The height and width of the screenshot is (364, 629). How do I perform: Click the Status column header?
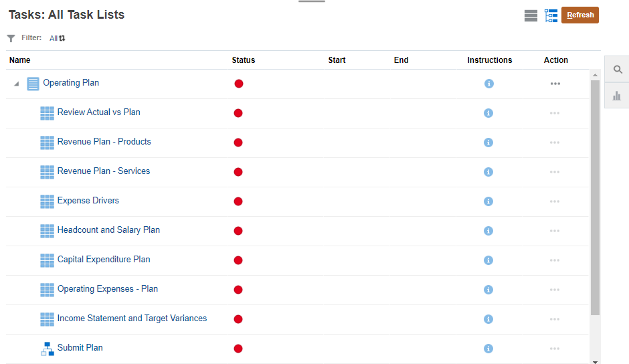[244, 60]
